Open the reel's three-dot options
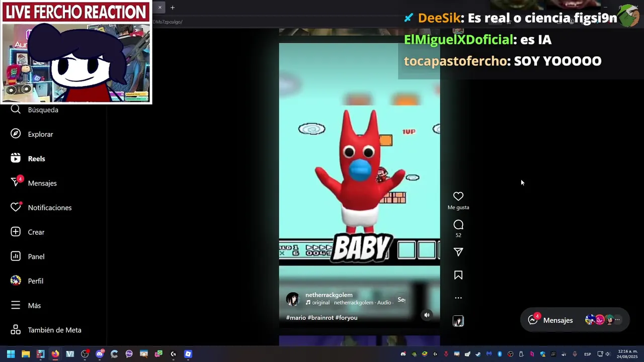 click(x=458, y=298)
